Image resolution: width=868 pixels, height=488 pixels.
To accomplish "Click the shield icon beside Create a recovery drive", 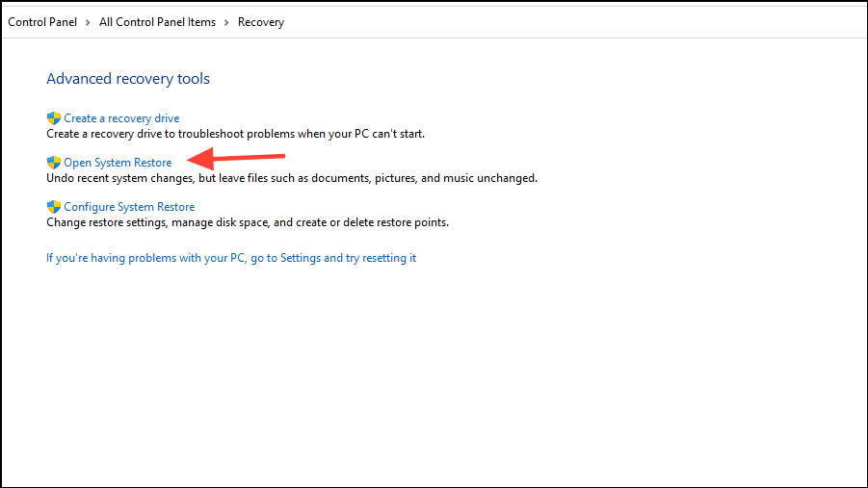I will [54, 117].
